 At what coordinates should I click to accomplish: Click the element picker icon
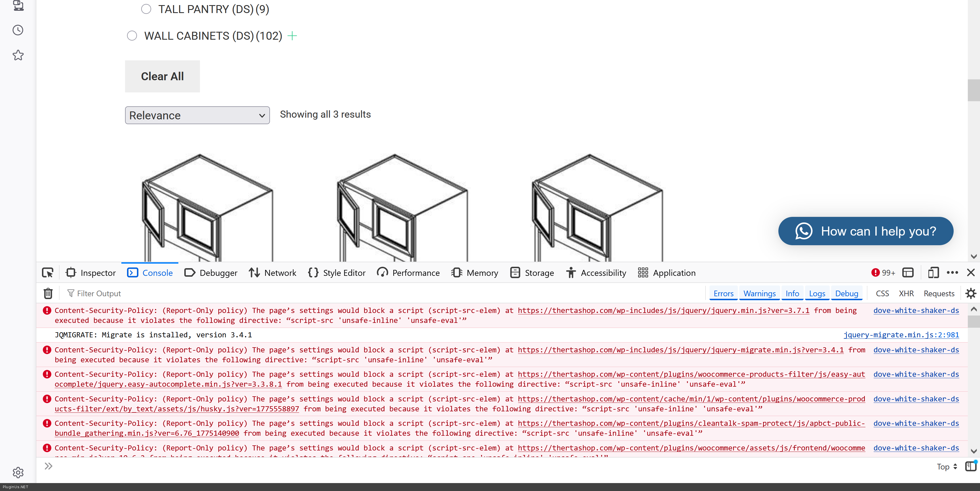coord(48,273)
